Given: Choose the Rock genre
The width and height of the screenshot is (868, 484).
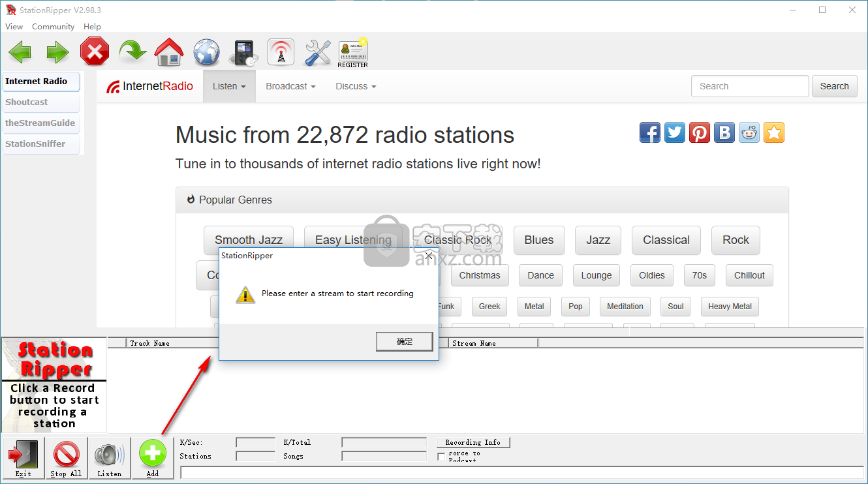Looking at the screenshot, I should (x=736, y=240).
